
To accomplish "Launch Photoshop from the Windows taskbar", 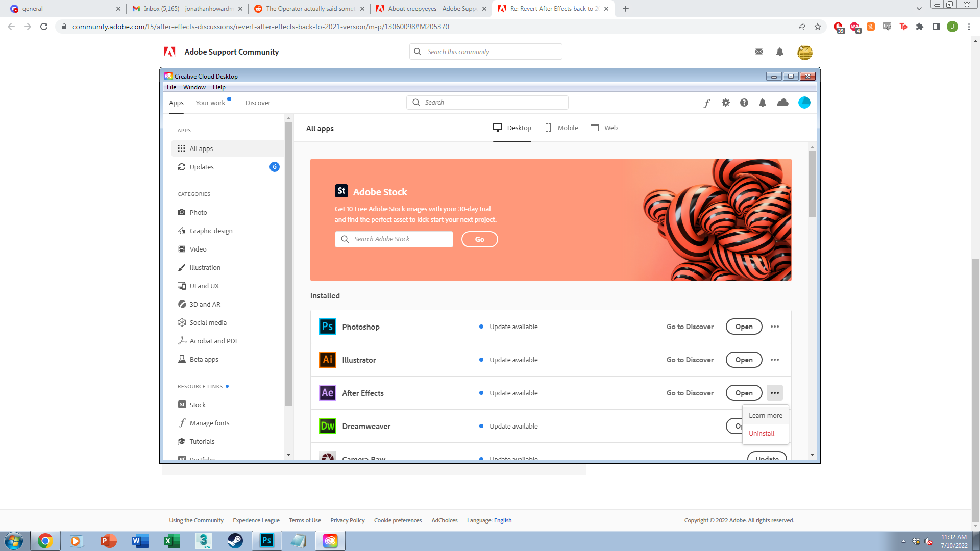I will coord(266,540).
